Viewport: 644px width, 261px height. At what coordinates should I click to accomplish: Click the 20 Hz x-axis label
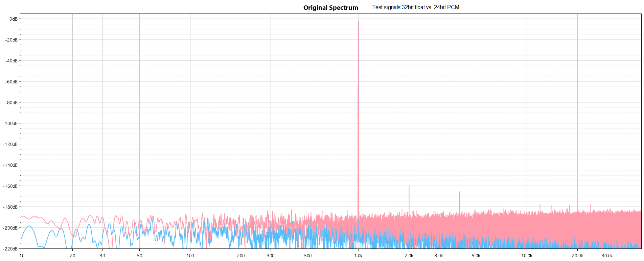click(x=73, y=256)
